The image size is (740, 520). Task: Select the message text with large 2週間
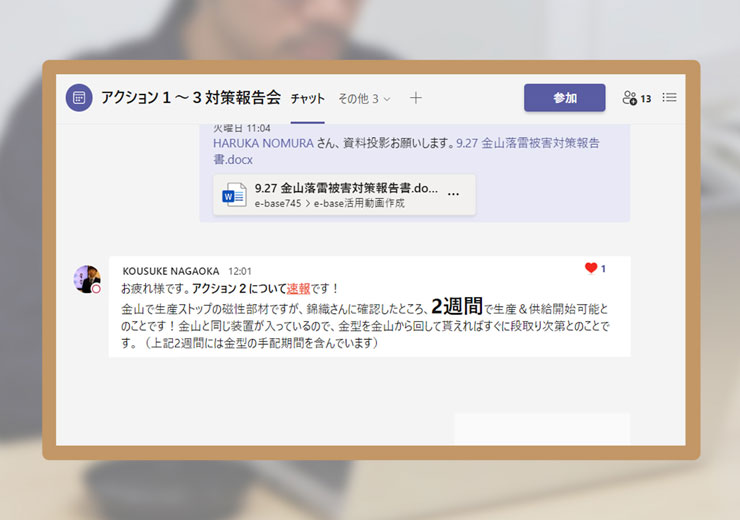click(370, 324)
